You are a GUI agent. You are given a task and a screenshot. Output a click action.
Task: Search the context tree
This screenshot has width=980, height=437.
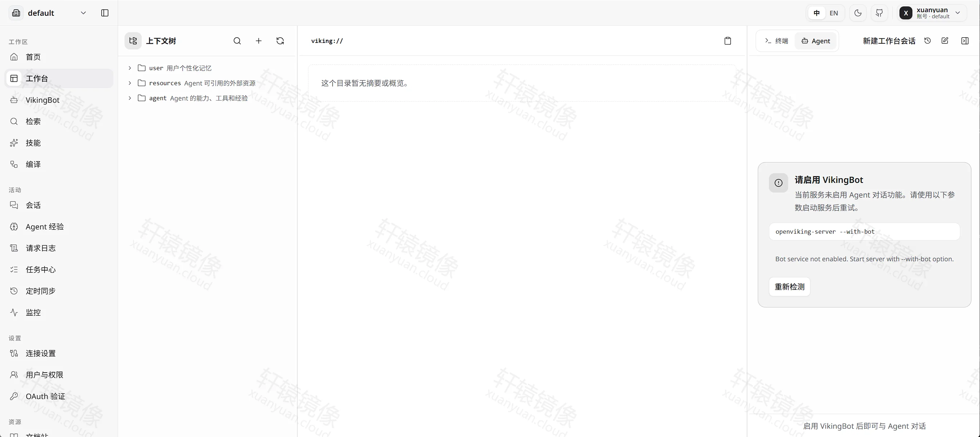(x=237, y=41)
